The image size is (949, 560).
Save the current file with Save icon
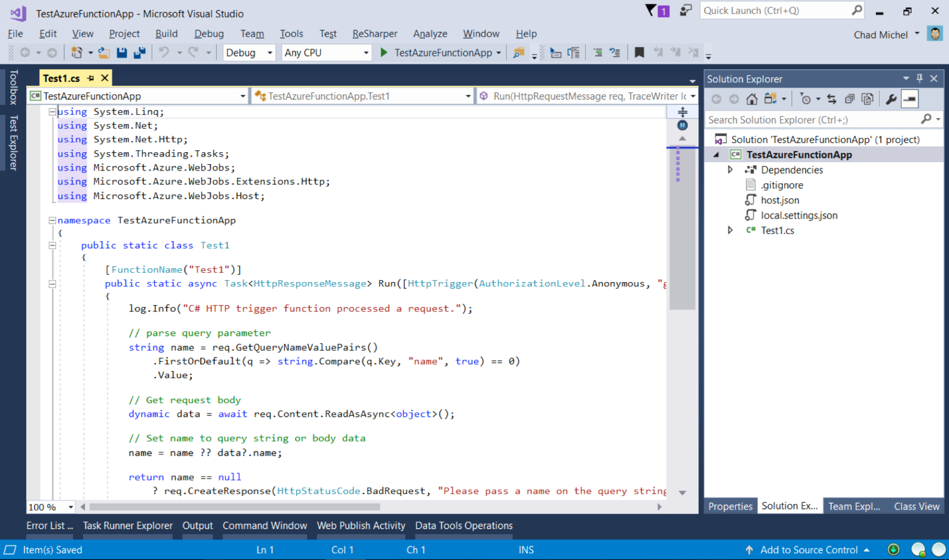(122, 53)
